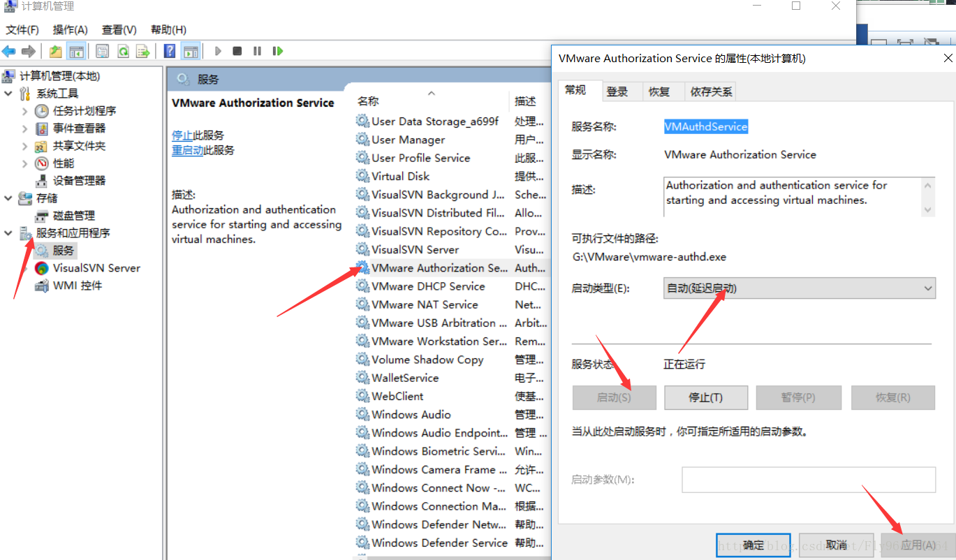Expand the 共享文件夹 tree node
The width and height of the screenshot is (956, 560).
pyautogui.click(x=25, y=145)
